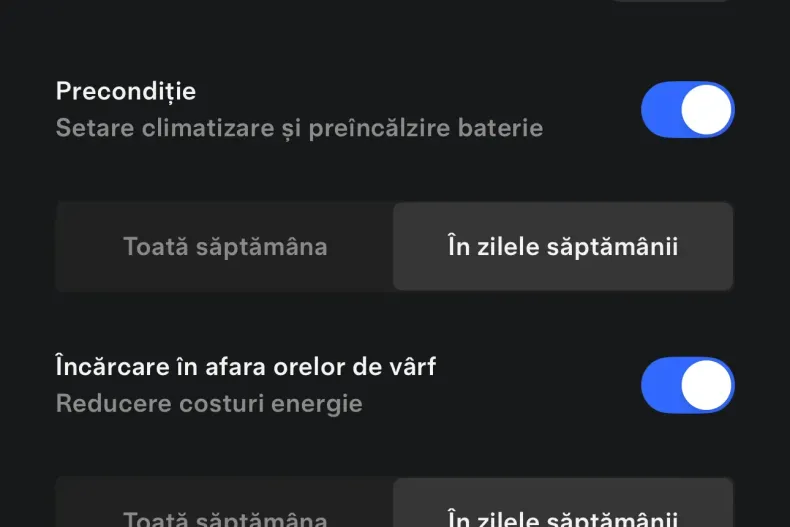Turn off climate and battery preheating toggle

pos(688,110)
